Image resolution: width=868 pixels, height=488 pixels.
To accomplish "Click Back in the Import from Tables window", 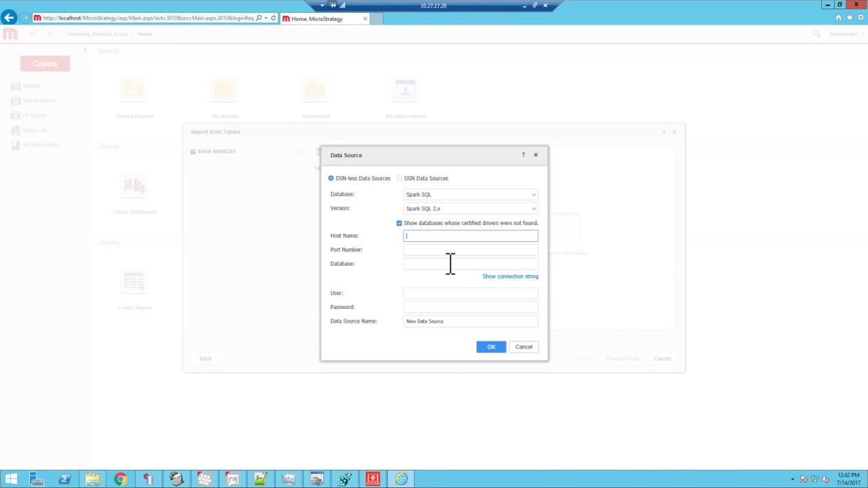I will (205, 359).
